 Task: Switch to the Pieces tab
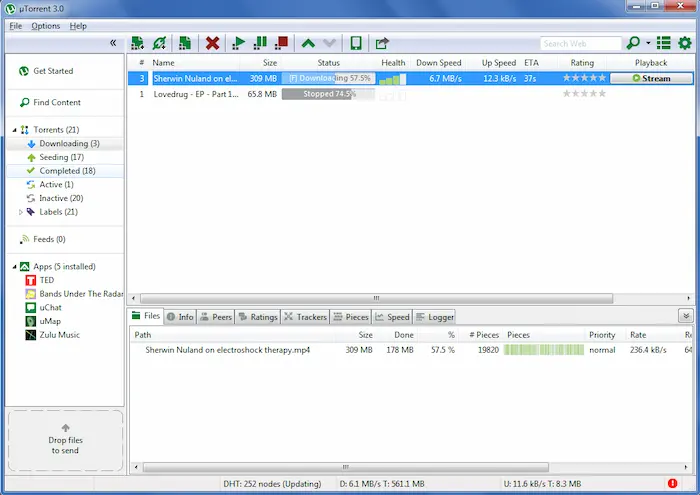click(x=351, y=317)
